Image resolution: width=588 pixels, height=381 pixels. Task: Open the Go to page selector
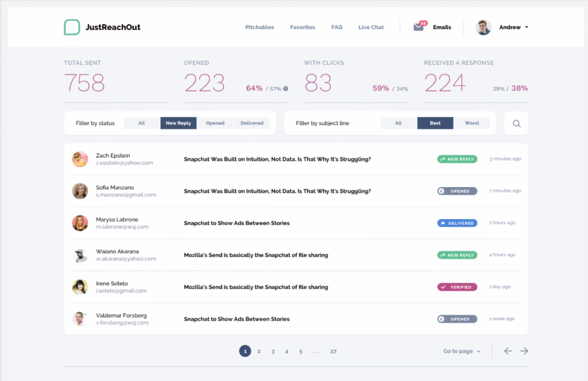tap(461, 351)
